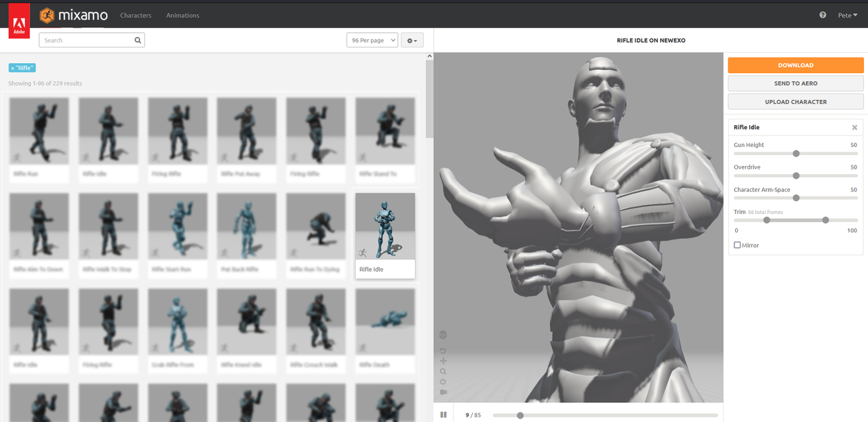Click the "RIFLE IDLE ON NEWEXO" title
The height and width of the screenshot is (422, 868).
651,41
